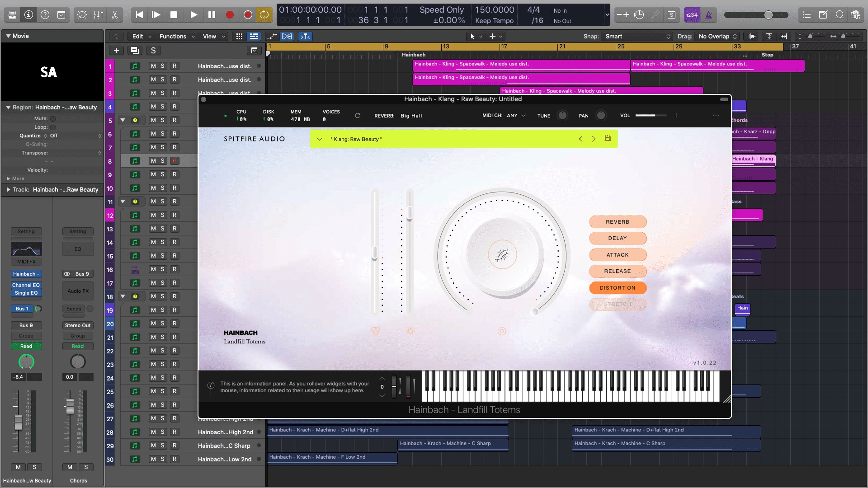Screen dimensions: 868x488
Task: Start playback with Play button
Action: [x=193, y=15]
